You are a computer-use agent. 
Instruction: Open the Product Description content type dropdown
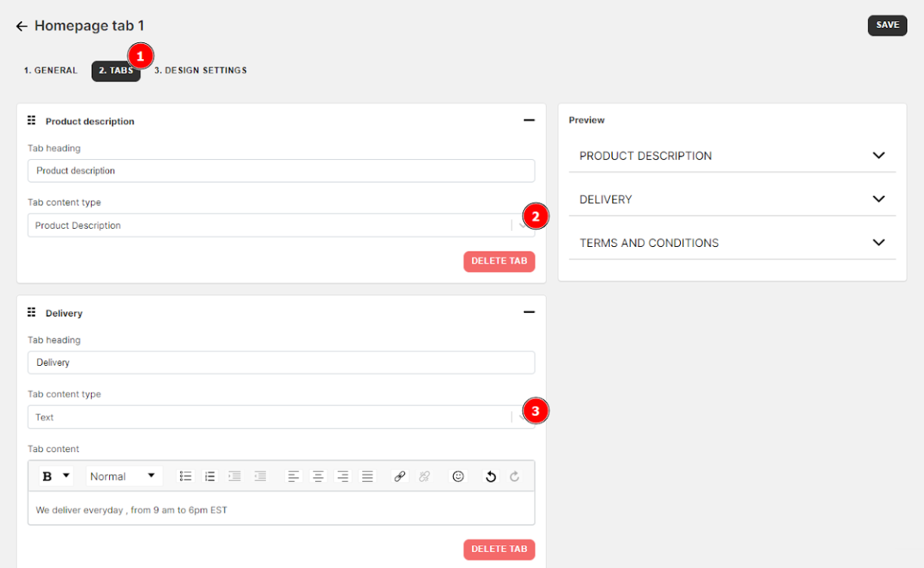[x=281, y=225]
